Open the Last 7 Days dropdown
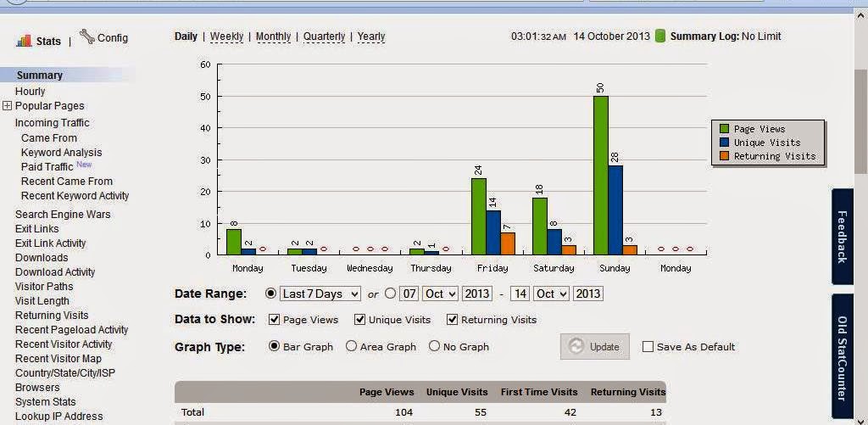Viewport: 868px width, 425px height. [320, 294]
